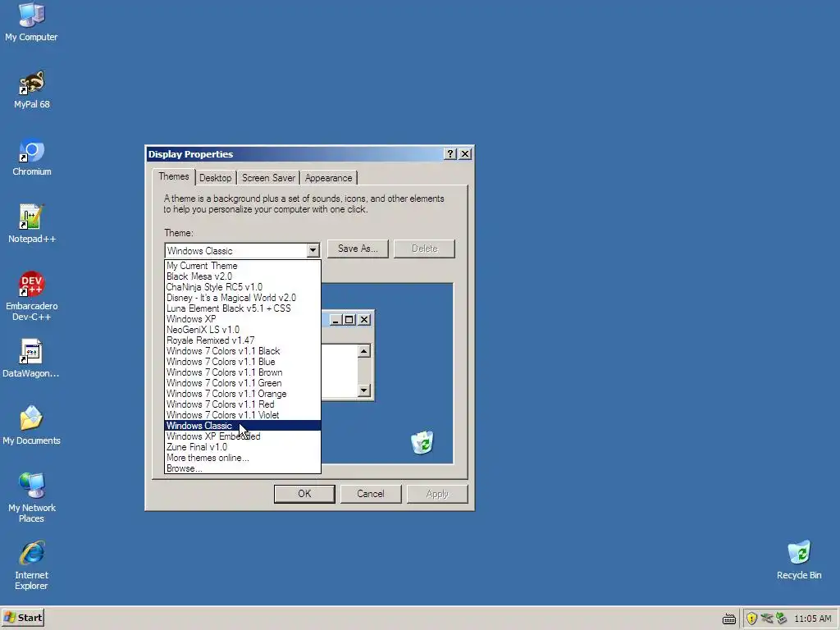Click the preview window scroll up arrow
Viewport: 840px width, 630px height.
coord(363,351)
